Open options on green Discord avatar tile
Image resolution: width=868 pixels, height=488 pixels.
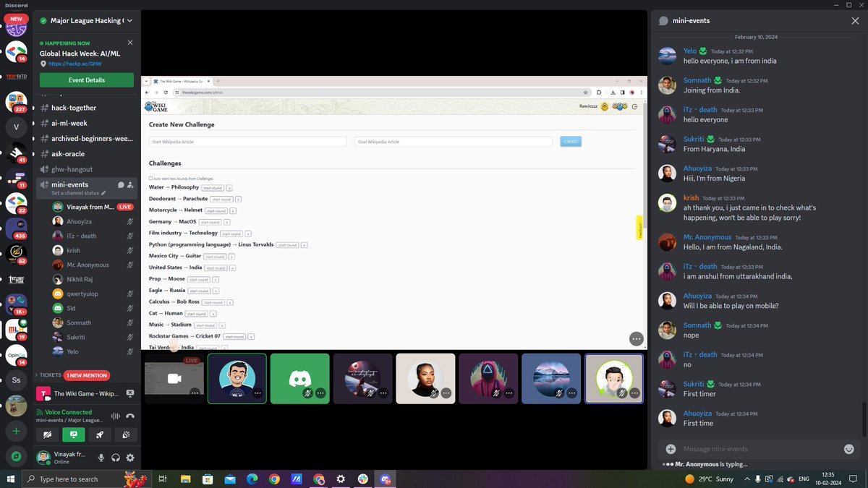pyautogui.click(x=320, y=393)
